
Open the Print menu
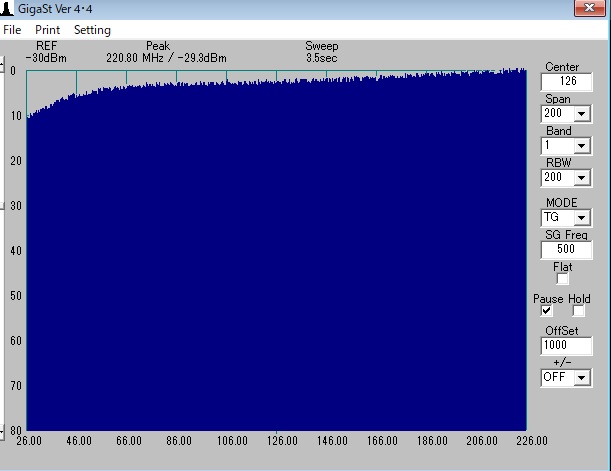48,30
